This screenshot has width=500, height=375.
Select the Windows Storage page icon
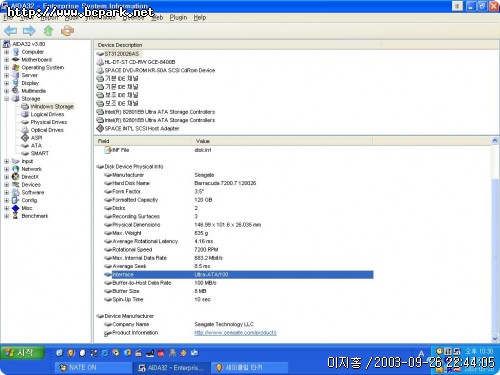click(25, 107)
